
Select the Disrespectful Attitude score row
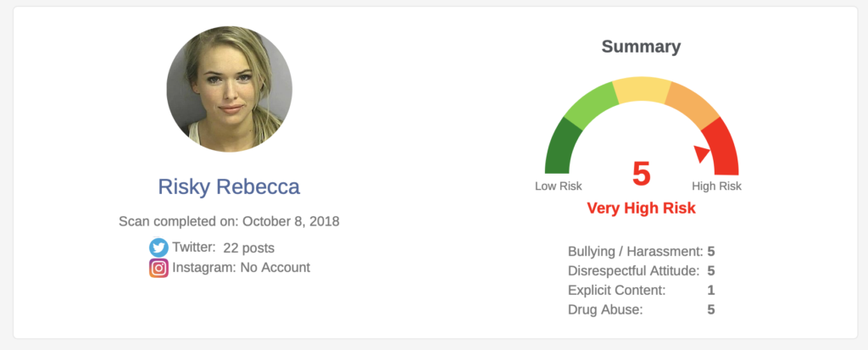pyautogui.click(x=642, y=270)
